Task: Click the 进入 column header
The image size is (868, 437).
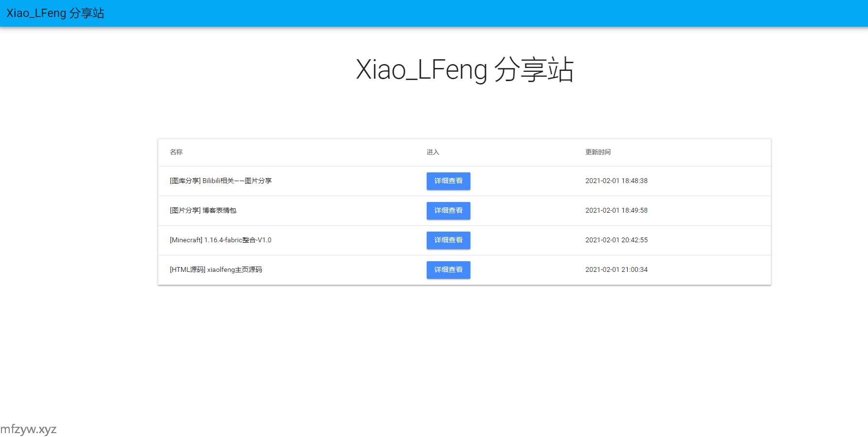Action: pos(433,152)
